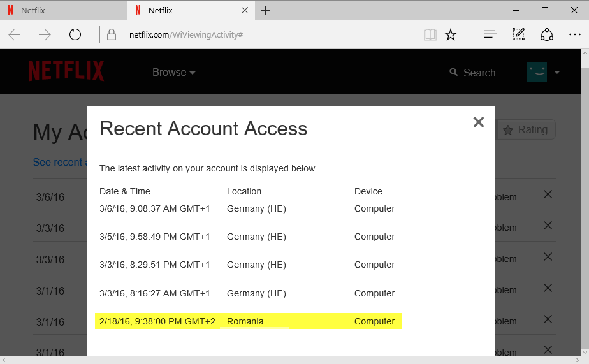Remove the second 3/3/16 viewing entry
This screenshot has height=364, width=589.
click(548, 256)
